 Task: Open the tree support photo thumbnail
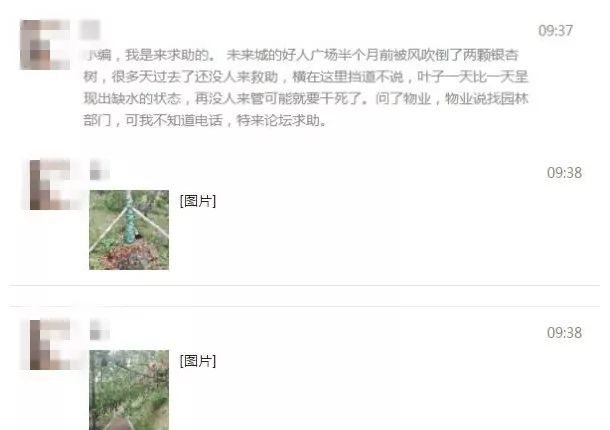tap(129, 230)
